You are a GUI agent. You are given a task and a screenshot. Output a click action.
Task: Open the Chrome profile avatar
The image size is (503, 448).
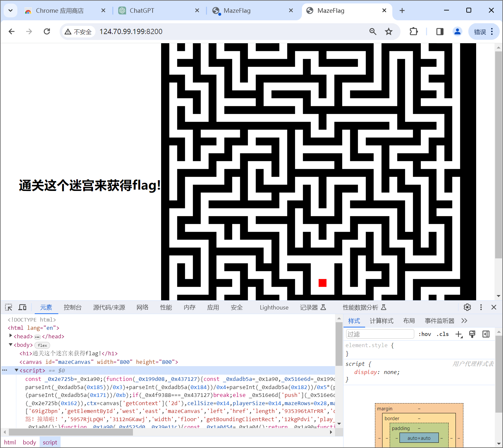coord(457,31)
